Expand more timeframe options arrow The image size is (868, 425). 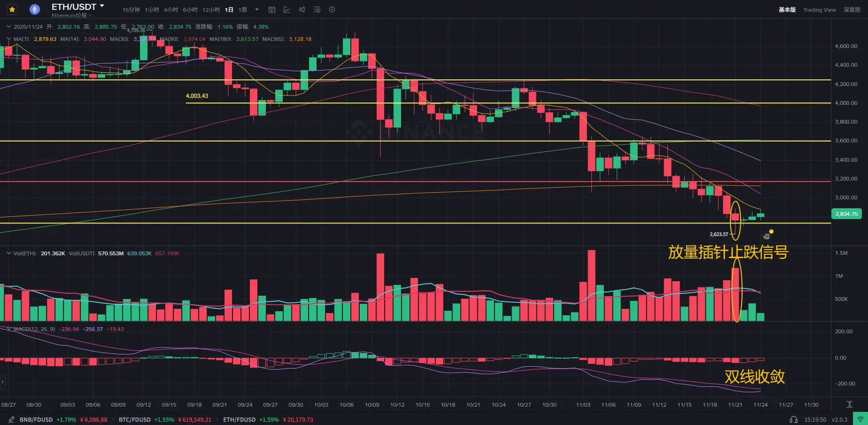point(257,10)
